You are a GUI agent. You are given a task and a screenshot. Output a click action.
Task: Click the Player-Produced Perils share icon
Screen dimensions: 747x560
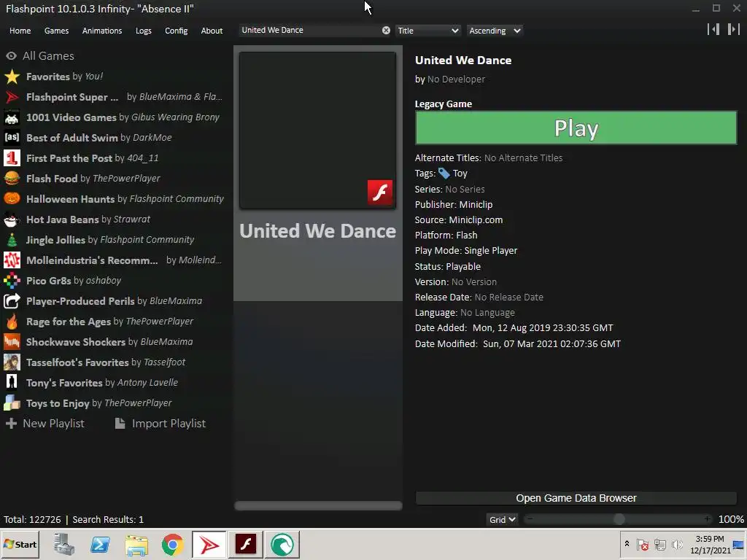pyautogui.click(x=12, y=301)
